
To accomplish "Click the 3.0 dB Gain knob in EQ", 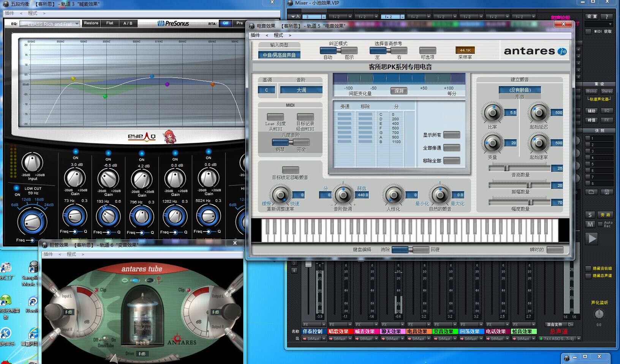I will tap(75, 178).
